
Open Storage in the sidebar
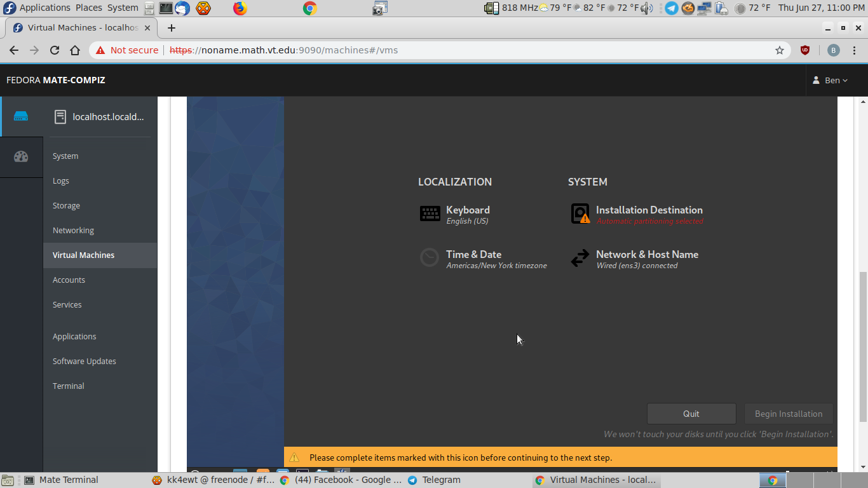pyautogui.click(x=100, y=206)
